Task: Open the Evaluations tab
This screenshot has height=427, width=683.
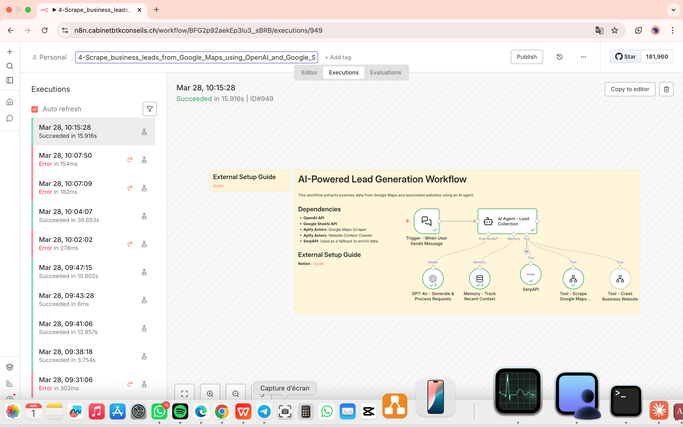Action: [x=385, y=72]
